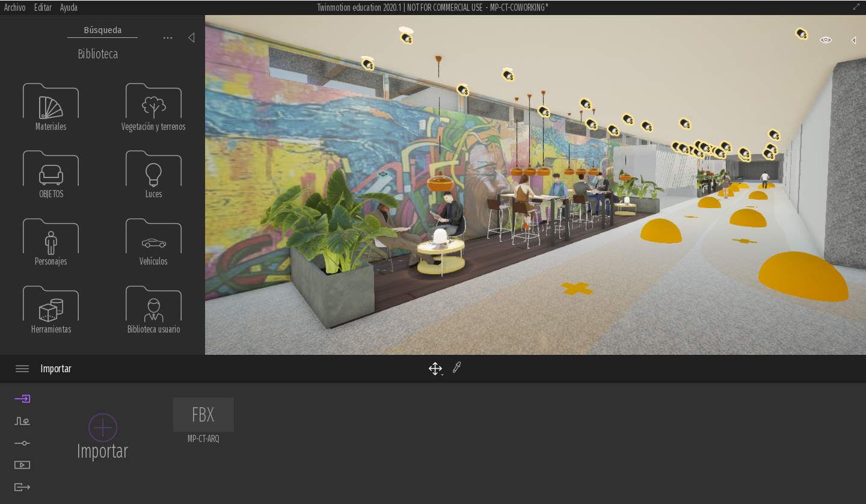Select the MP-CT-ARQ FBX thumbnail
The height and width of the screenshot is (504, 866).
pos(203,414)
